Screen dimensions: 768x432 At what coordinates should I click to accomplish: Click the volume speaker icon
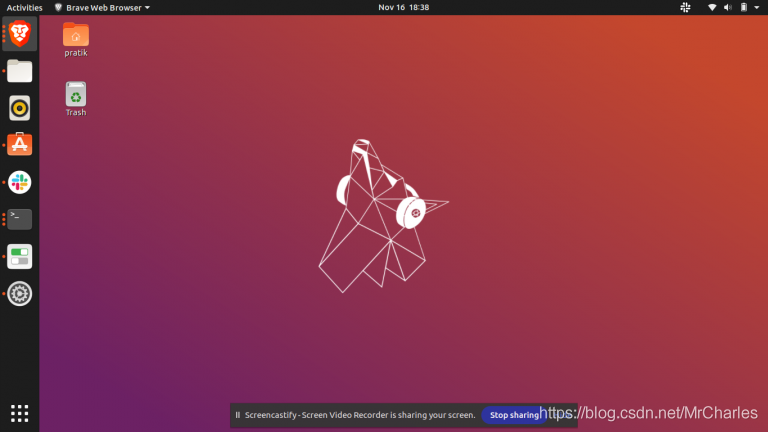coord(728,7)
